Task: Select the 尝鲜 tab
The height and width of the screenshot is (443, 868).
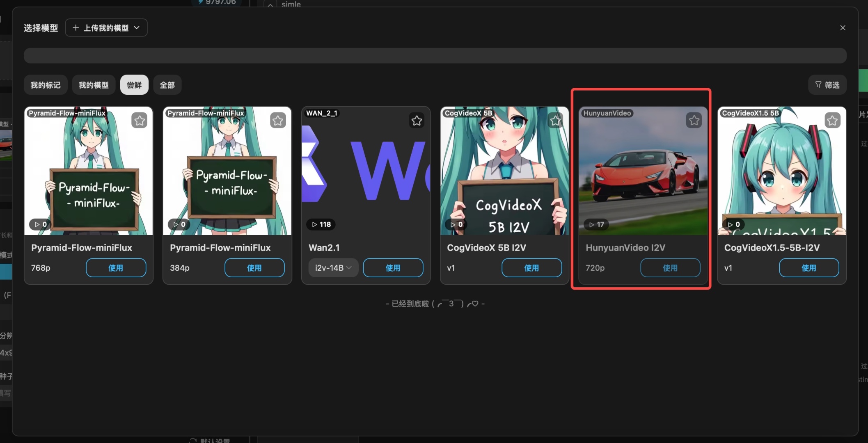Action: 134,85
